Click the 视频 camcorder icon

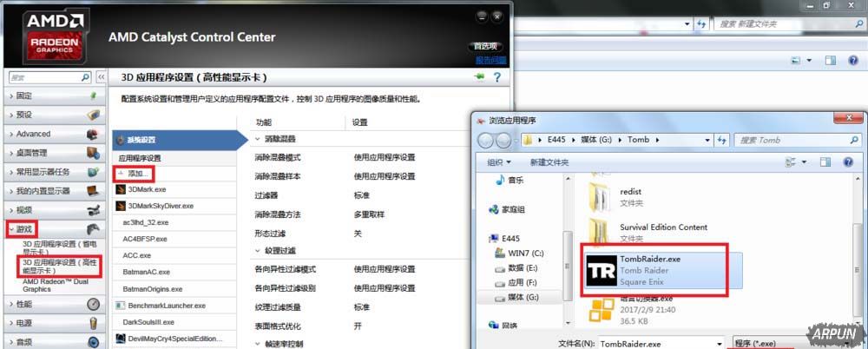pyautogui.click(x=93, y=210)
